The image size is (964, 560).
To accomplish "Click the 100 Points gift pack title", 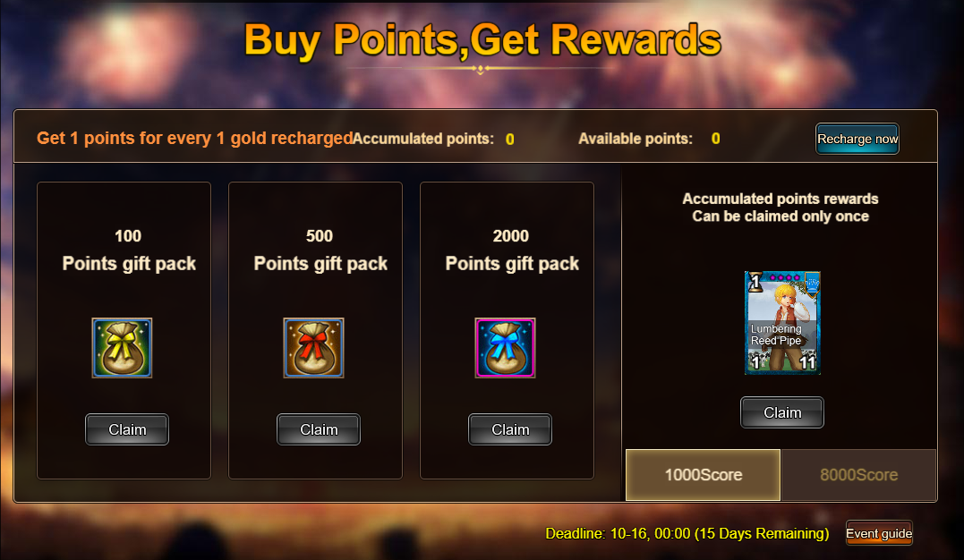I will coord(129,250).
